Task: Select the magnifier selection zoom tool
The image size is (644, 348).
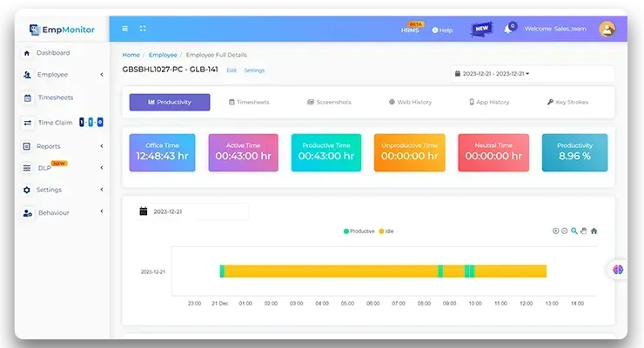Action: coord(574,231)
